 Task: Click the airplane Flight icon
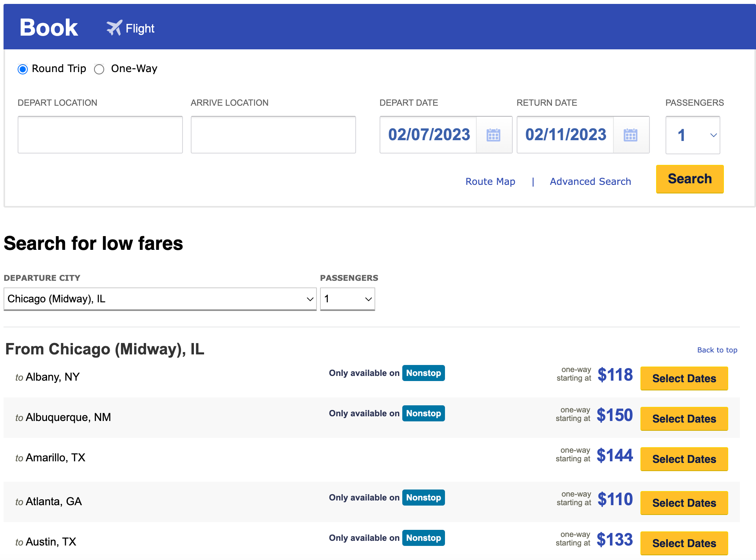[114, 28]
